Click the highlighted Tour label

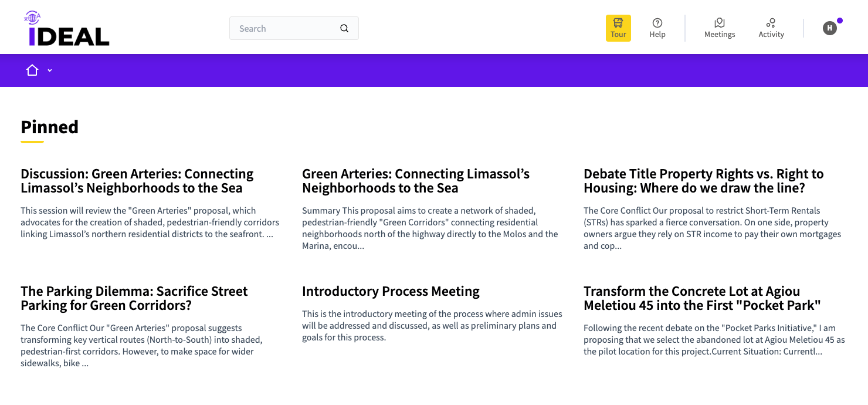(618, 34)
